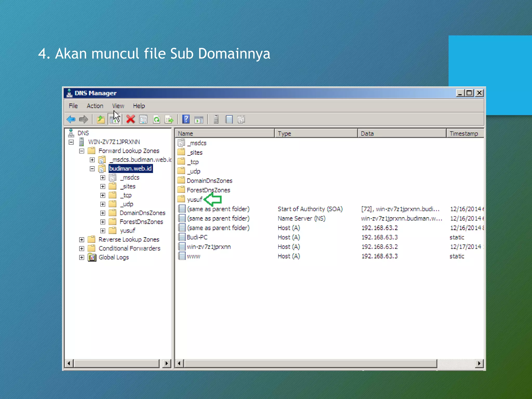Image resolution: width=532 pixels, height=399 pixels.
Task: Open the Action menu
Action: (95, 106)
